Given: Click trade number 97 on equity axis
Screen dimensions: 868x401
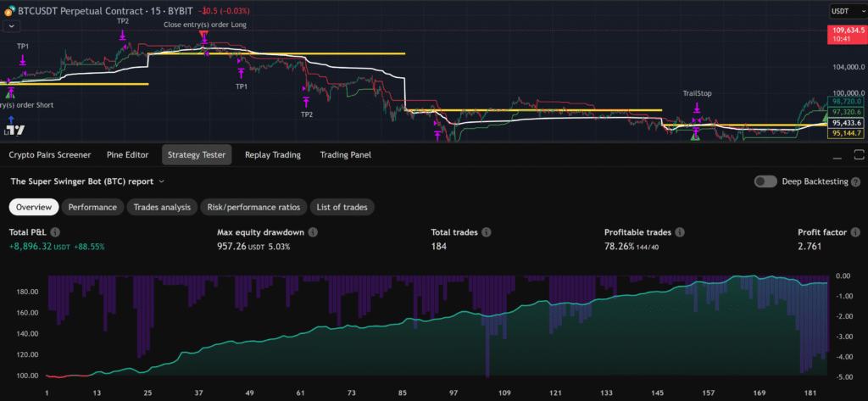Looking at the screenshot, I should (x=454, y=393).
